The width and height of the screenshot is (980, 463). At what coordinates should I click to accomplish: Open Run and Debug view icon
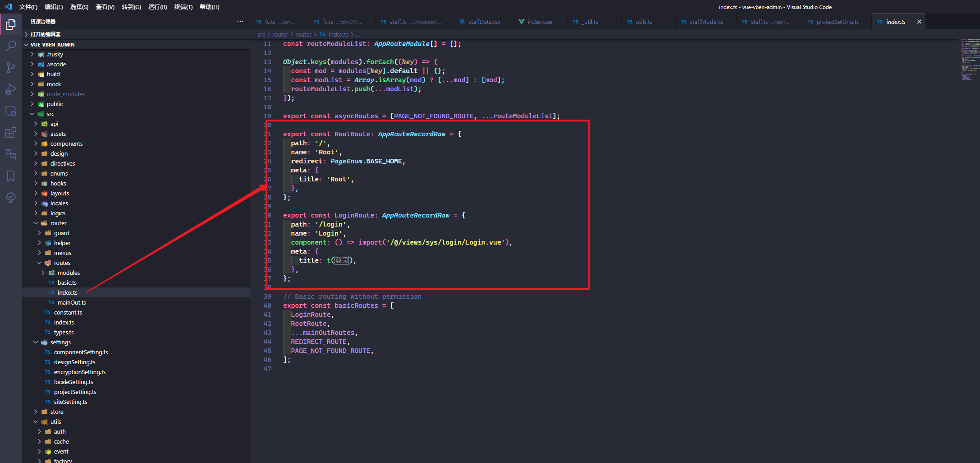click(x=11, y=89)
